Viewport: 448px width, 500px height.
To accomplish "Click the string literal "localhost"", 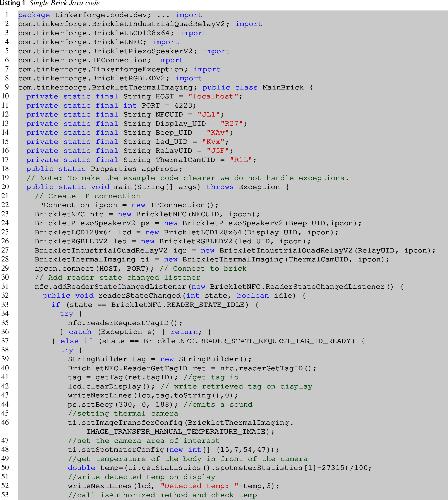I will click(x=213, y=96).
